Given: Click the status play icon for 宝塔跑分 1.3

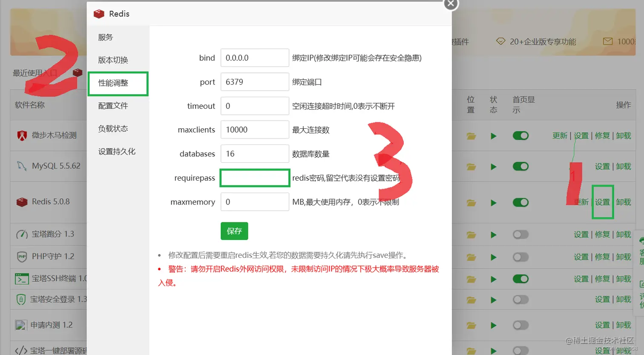Looking at the screenshot, I should [494, 235].
